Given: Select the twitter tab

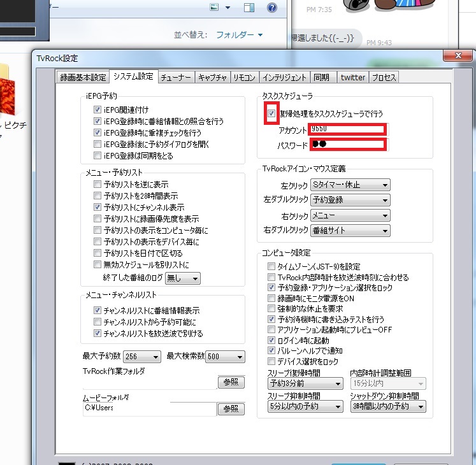Looking at the screenshot, I should coord(352,78).
